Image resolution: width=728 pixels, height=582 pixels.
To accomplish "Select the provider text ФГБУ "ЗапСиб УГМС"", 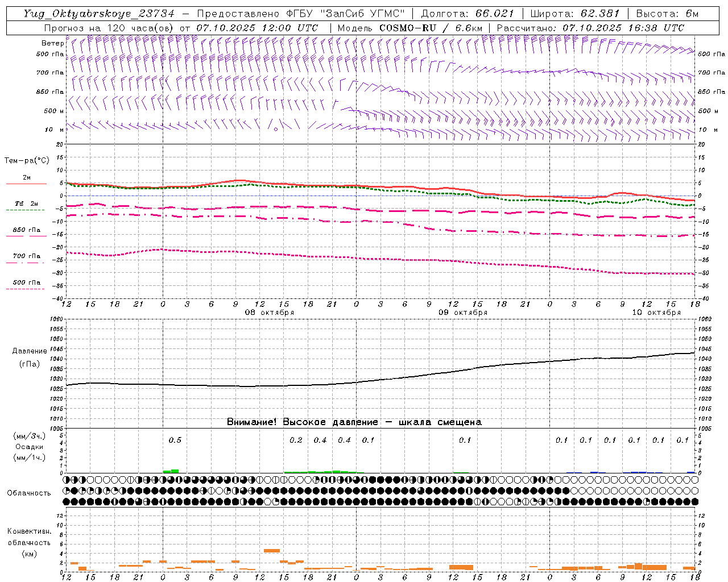I will pos(347,14).
